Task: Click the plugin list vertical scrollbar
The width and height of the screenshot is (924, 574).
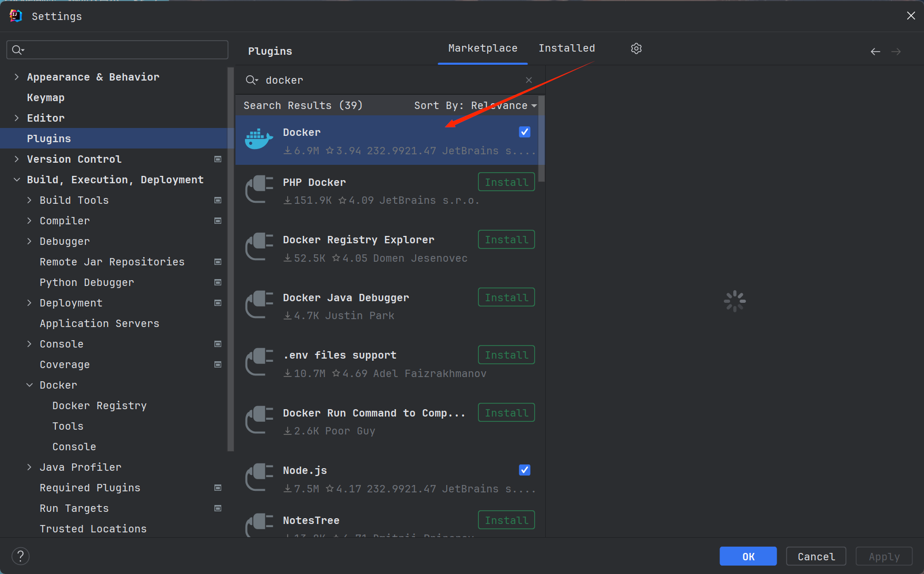Action: pyautogui.click(x=542, y=138)
